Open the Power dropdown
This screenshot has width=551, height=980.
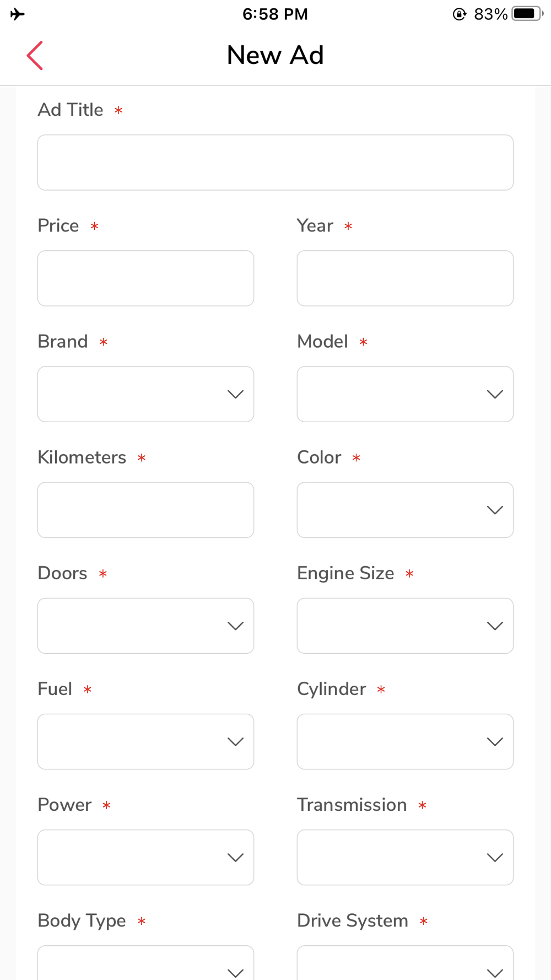point(145,857)
